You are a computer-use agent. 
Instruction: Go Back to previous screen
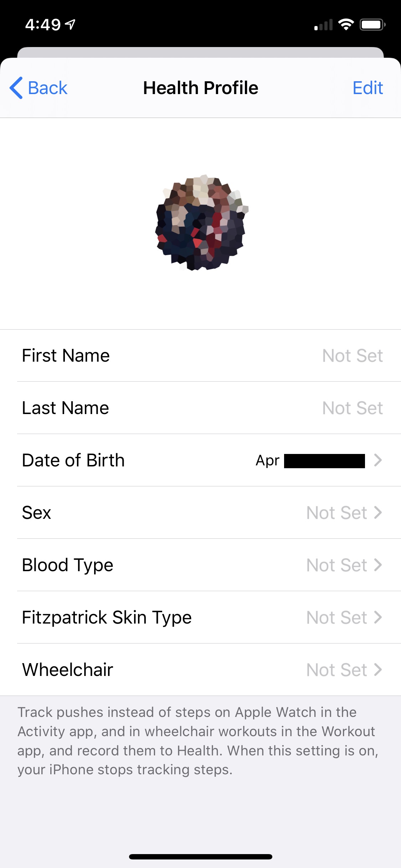[x=47, y=88]
